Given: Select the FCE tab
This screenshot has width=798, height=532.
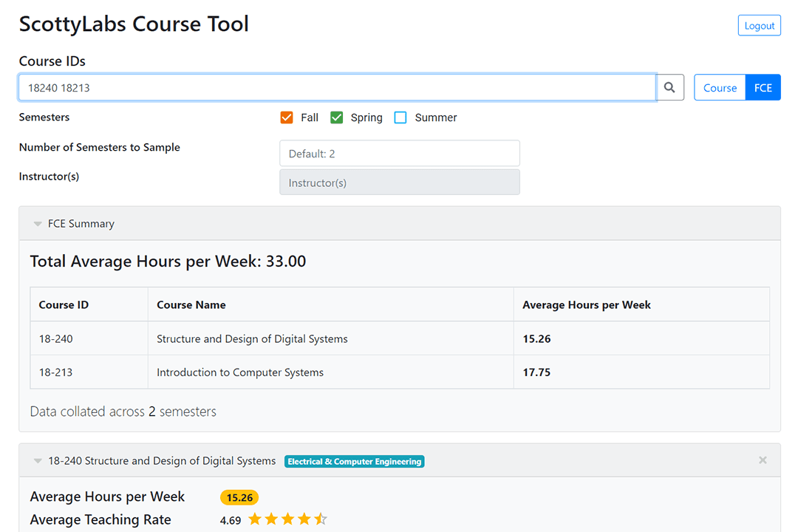Looking at the screenshot, I should 763,87.
